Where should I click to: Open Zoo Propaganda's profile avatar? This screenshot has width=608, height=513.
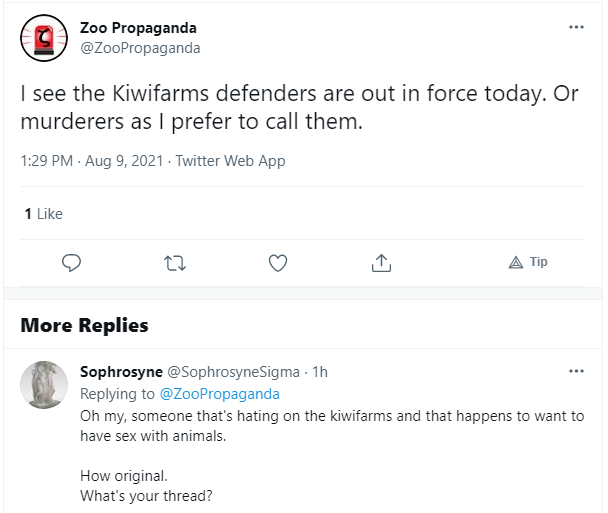pos(44,38)
